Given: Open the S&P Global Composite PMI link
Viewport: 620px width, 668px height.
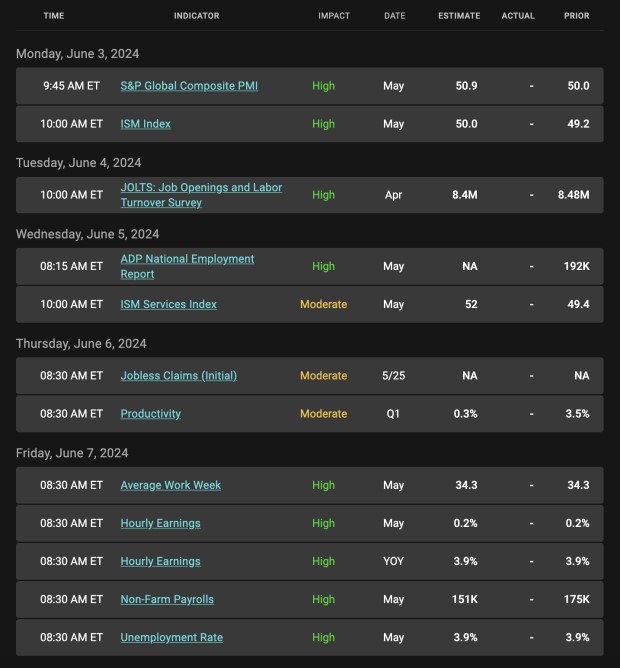Looking at the screenshot, I should pyautogui.click(x=189, y=86).
